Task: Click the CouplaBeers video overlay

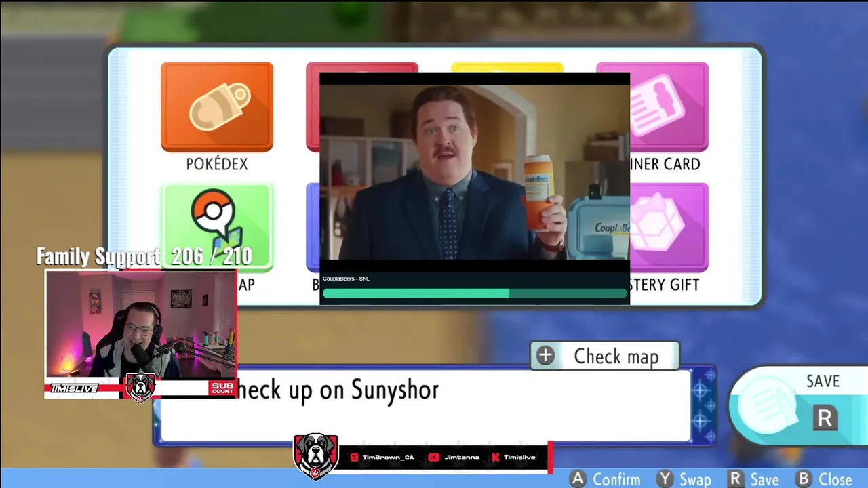Action: tap(475, 188)
